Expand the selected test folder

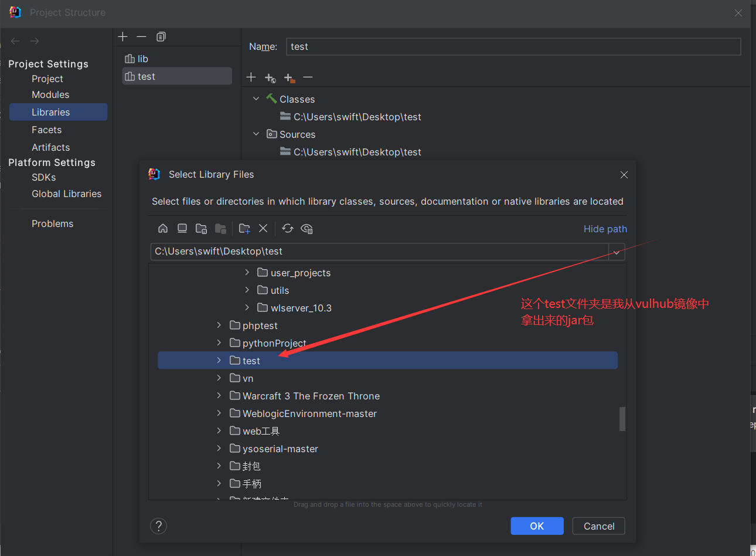click(x=219, y=360)
